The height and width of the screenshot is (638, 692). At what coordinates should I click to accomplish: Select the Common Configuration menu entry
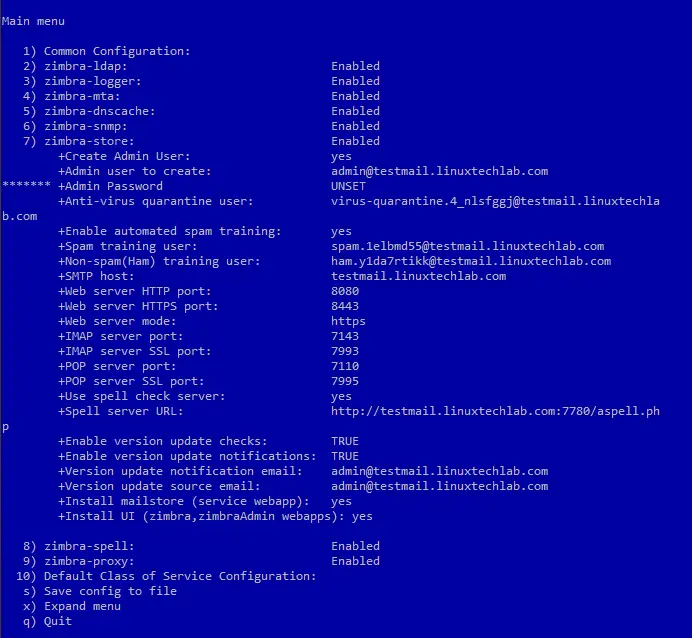[x=106, y=51]
